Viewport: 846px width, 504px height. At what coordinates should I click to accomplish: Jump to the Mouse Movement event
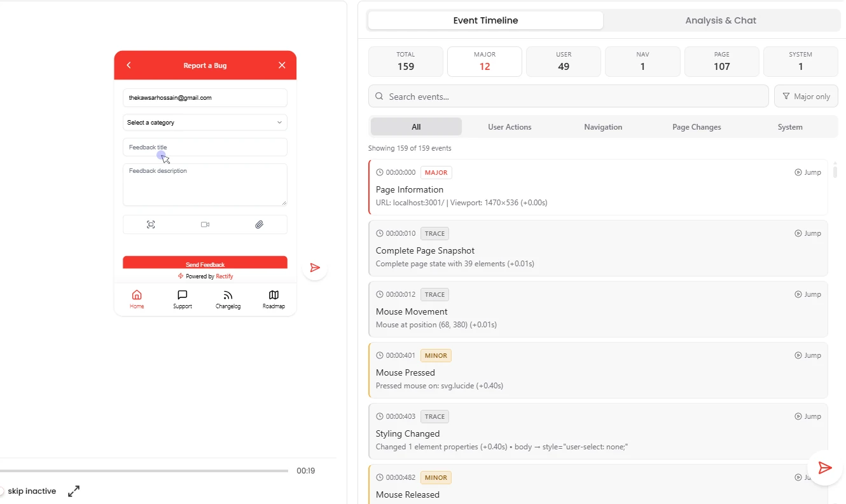808,294
